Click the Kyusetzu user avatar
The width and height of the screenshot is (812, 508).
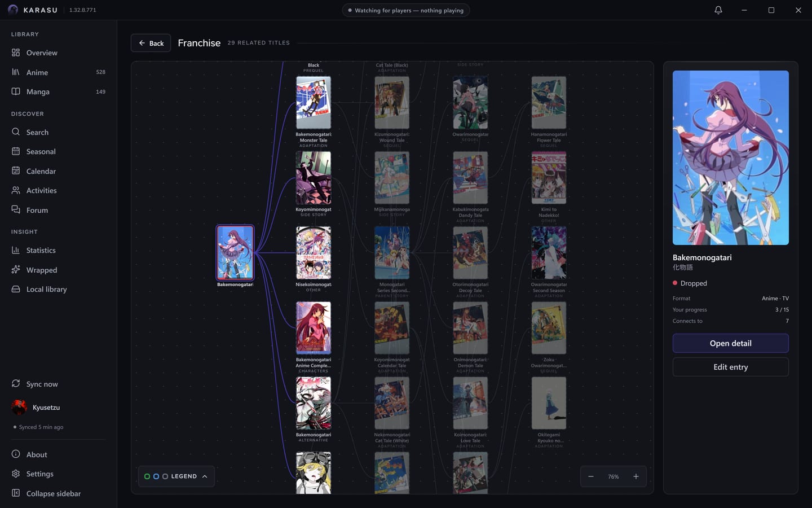point(19,407)
